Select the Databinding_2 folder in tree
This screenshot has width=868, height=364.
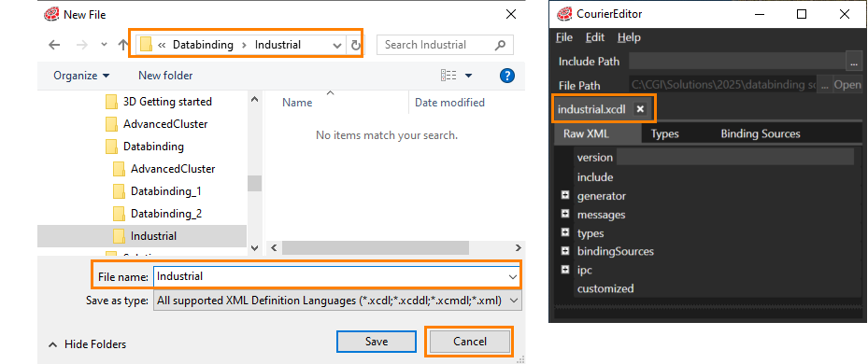(x=166, y=214)
